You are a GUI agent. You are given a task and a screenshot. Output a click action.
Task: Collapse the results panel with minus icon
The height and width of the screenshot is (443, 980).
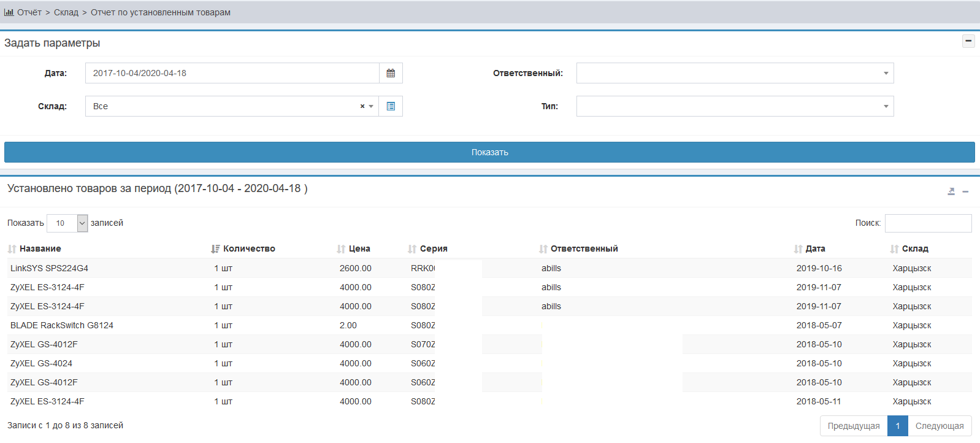pyautogui.click(x=965, y=191)
